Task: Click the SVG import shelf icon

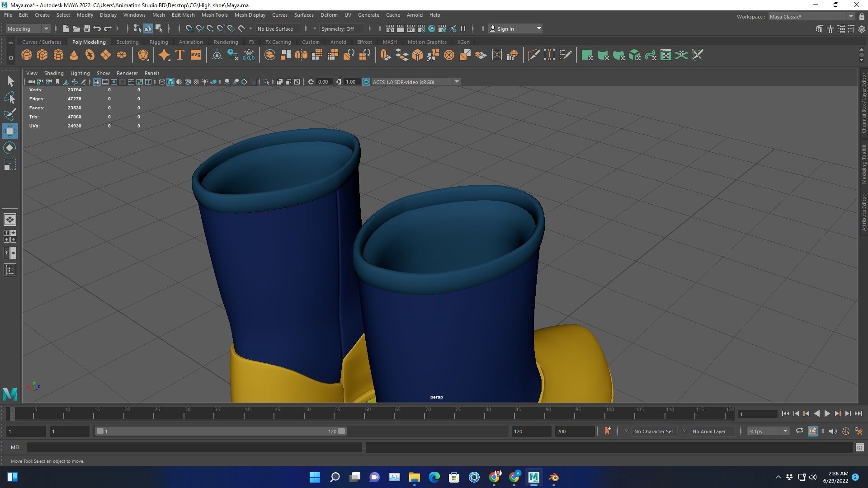Action: (196, 55)
